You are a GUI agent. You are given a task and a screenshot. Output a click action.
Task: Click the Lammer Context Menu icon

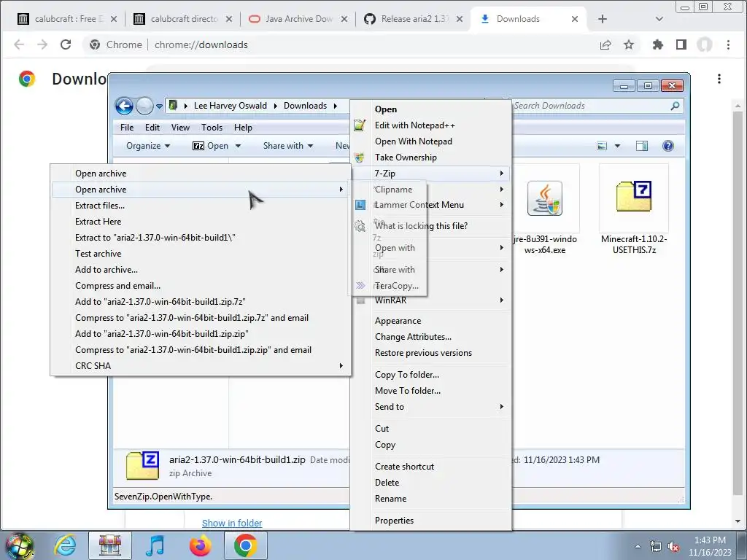pos(360,205)
